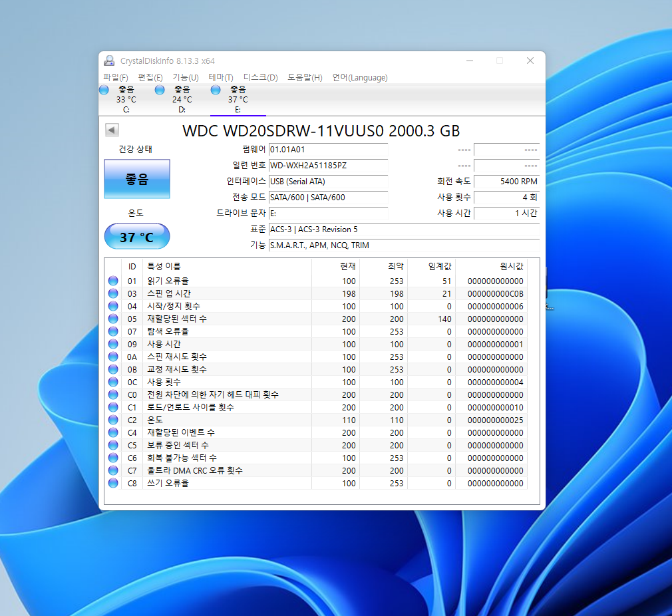Viewport: 672px width, 616px height.
Task: Open the 디스크(D) menu
Action: 261,78
